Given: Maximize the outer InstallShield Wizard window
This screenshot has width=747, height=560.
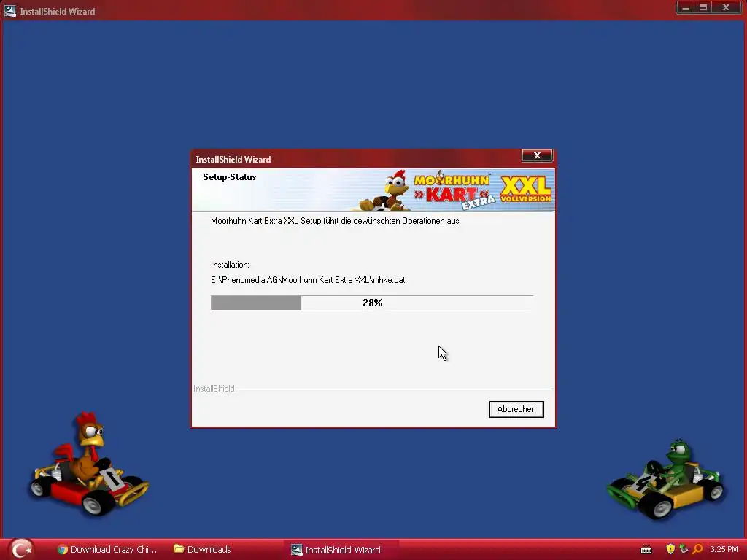Looking at the screenshot, I should pyautogui.click(x=703, y=7).
